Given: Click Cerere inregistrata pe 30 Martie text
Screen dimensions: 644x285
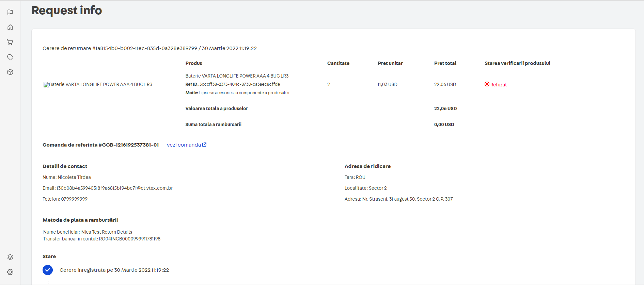Looking at the screenshot, I should (x=114, y=270).
